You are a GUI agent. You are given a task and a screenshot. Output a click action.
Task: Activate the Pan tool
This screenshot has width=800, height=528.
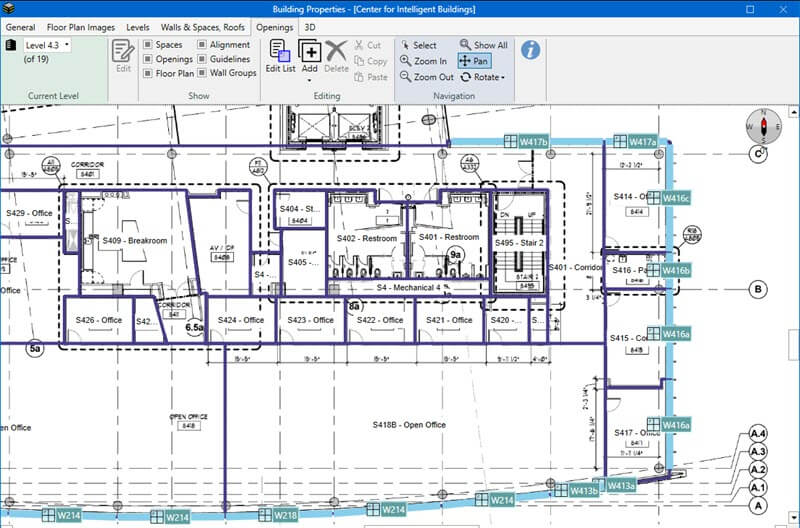(473, 61)
